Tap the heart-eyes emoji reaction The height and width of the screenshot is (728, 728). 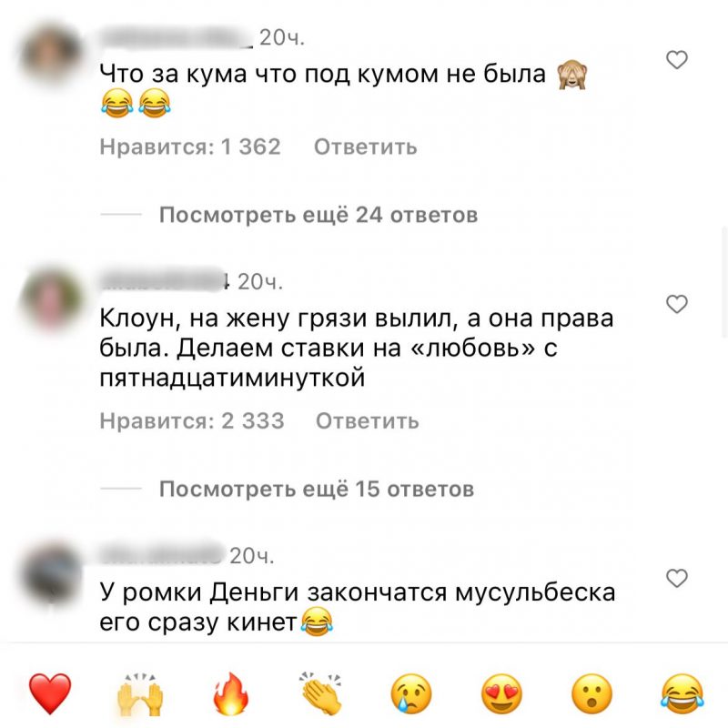501,694
